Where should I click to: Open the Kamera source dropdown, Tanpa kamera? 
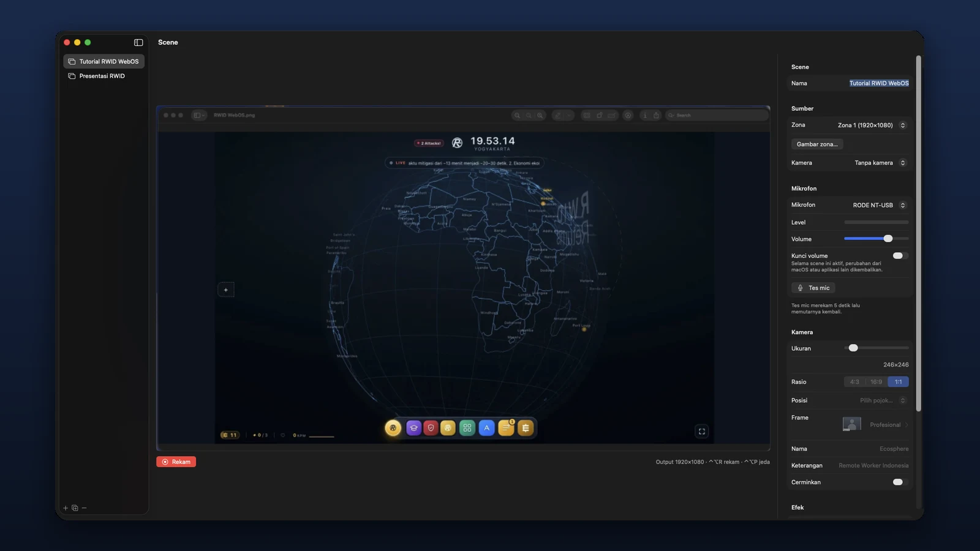pos(881,163)
